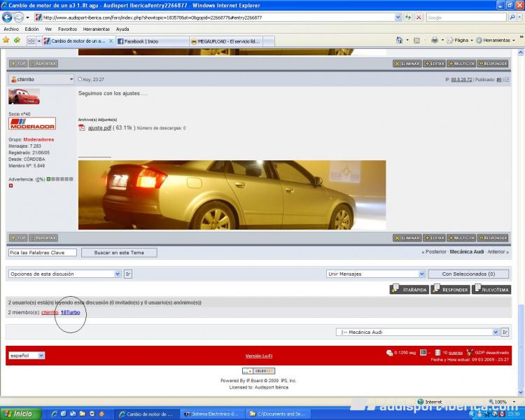525x420 pixels.
Task: Click the lower Eliminar button under the post
Action: click(x=407, y=238)
